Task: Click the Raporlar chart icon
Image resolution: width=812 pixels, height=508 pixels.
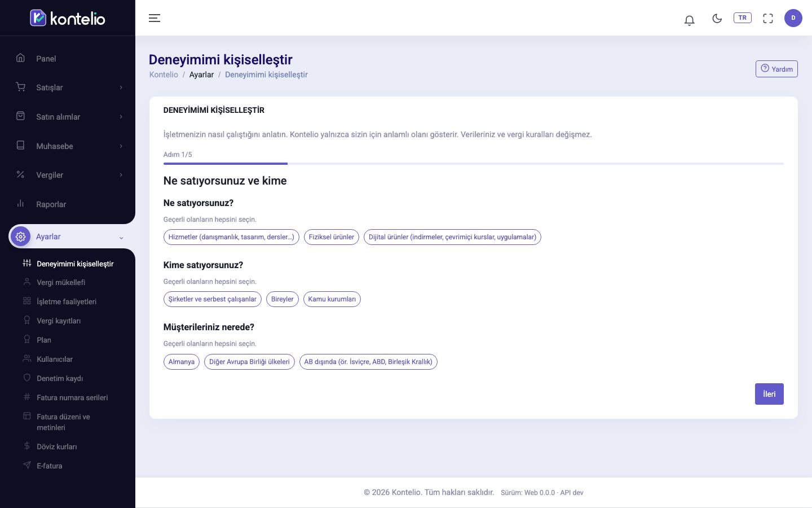Action: tap(20, 203)
